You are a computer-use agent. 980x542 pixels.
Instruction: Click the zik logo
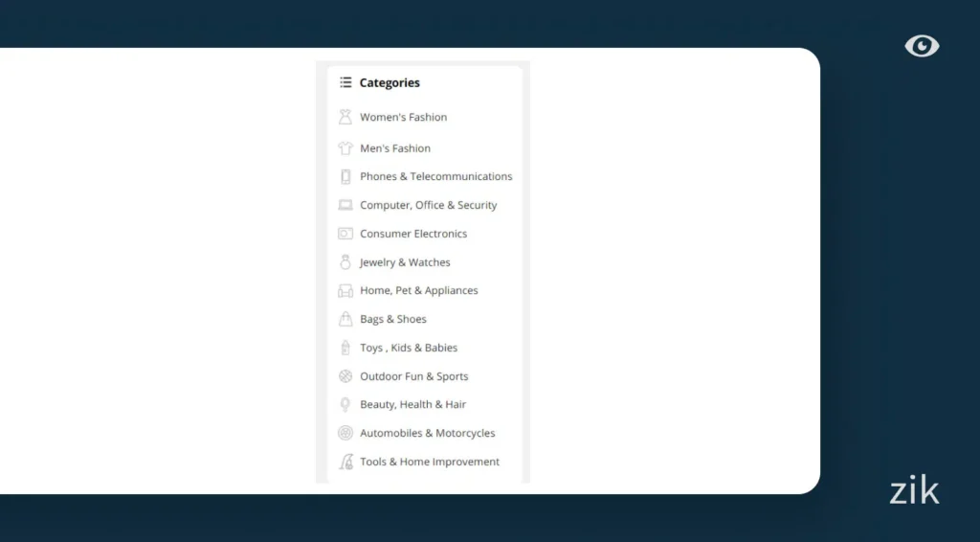914,491
